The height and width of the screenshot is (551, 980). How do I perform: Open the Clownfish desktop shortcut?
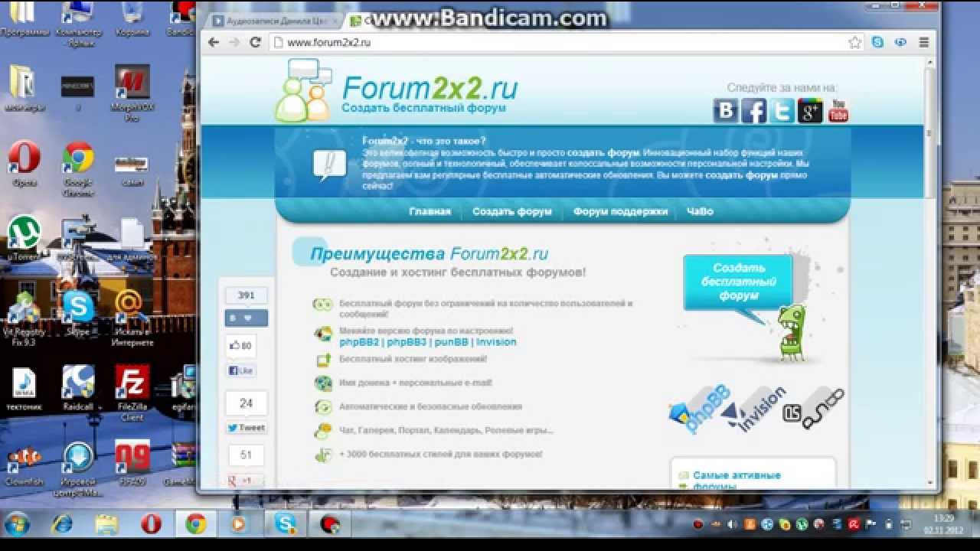[24, 463]
